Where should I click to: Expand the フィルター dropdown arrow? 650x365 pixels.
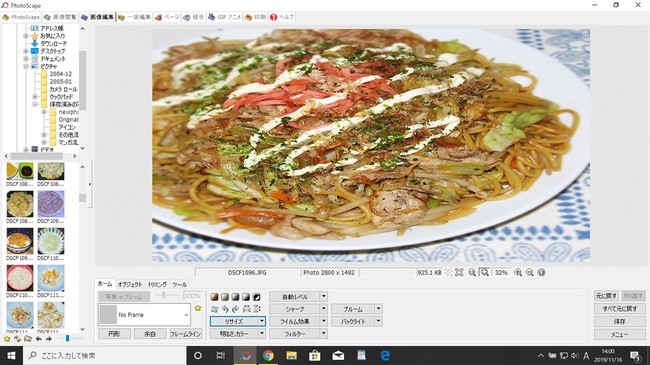(x=324, y=333)
